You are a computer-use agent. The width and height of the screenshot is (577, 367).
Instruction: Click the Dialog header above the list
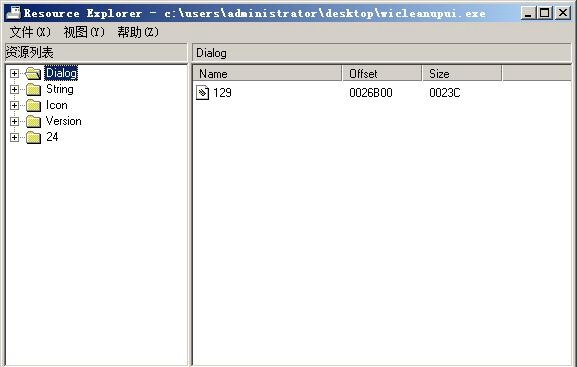tap(382, 53)
